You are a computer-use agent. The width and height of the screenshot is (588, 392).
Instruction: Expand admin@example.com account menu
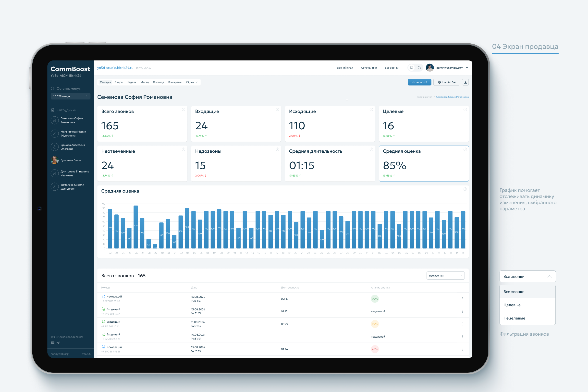[x=467, y=68]
